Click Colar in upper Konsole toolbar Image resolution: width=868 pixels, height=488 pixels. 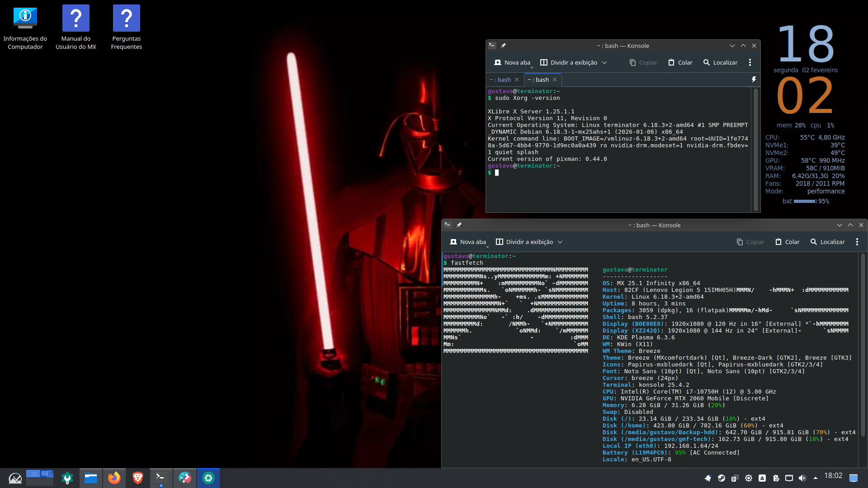pos(680,62)
